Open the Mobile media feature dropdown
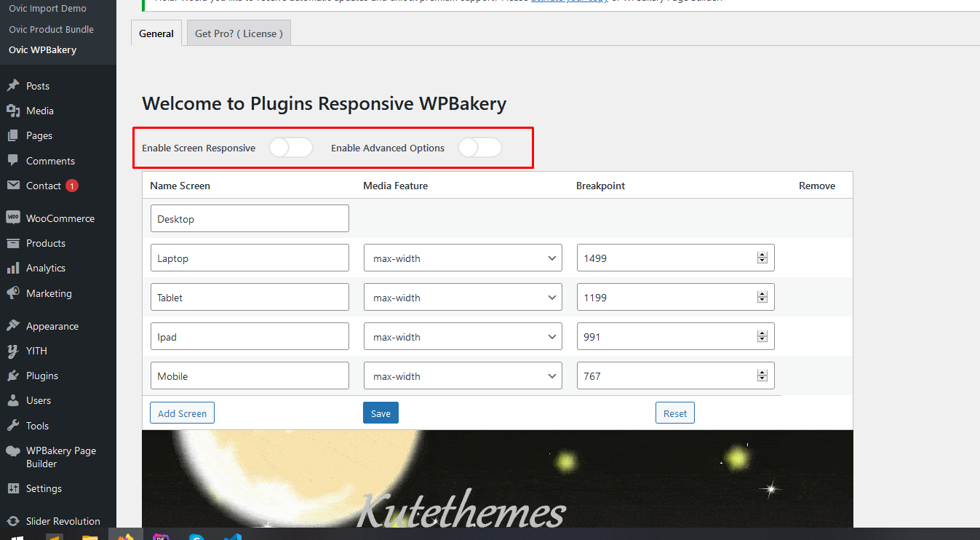Viewport: 980px width, 540px height. coord(463,376)
